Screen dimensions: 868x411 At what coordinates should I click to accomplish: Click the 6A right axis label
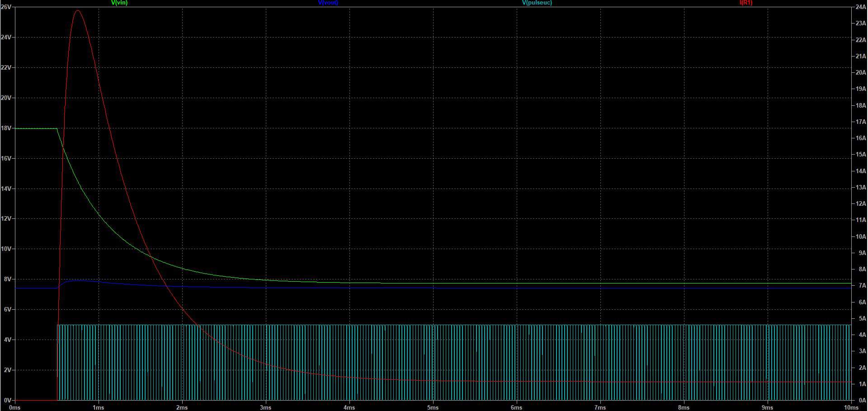[x=862, y=302]
